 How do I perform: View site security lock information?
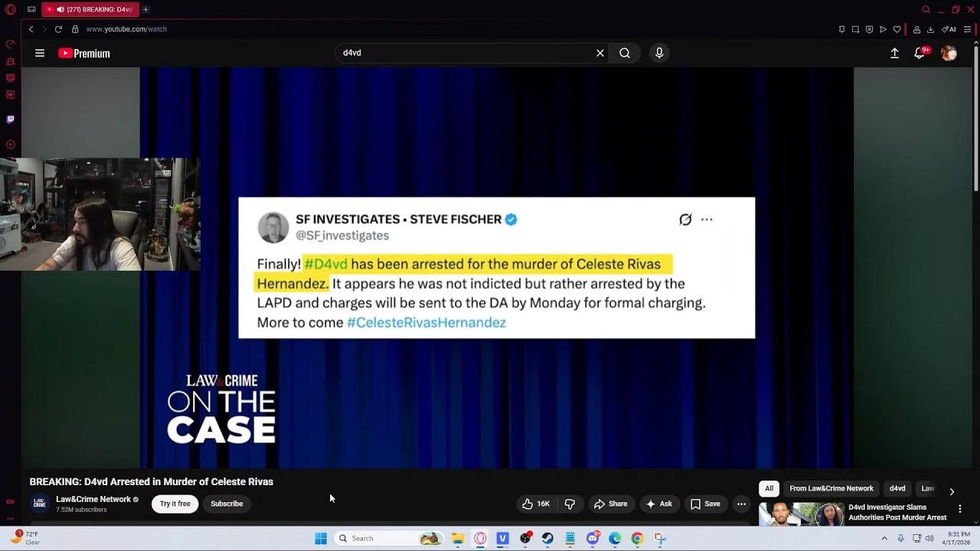point(75,29)
